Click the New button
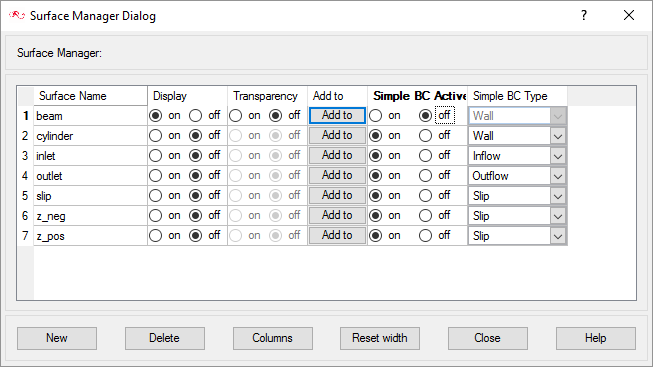 (x=57, y=338)
